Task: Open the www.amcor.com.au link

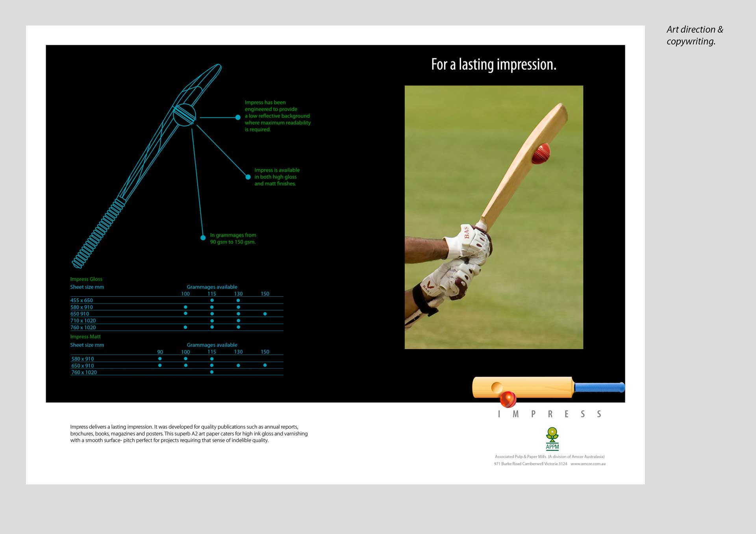Action: click(x=588, y=464)
